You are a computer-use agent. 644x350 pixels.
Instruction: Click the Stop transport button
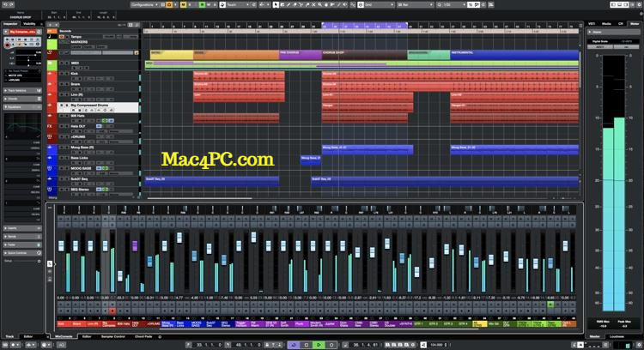click(307, 345)
